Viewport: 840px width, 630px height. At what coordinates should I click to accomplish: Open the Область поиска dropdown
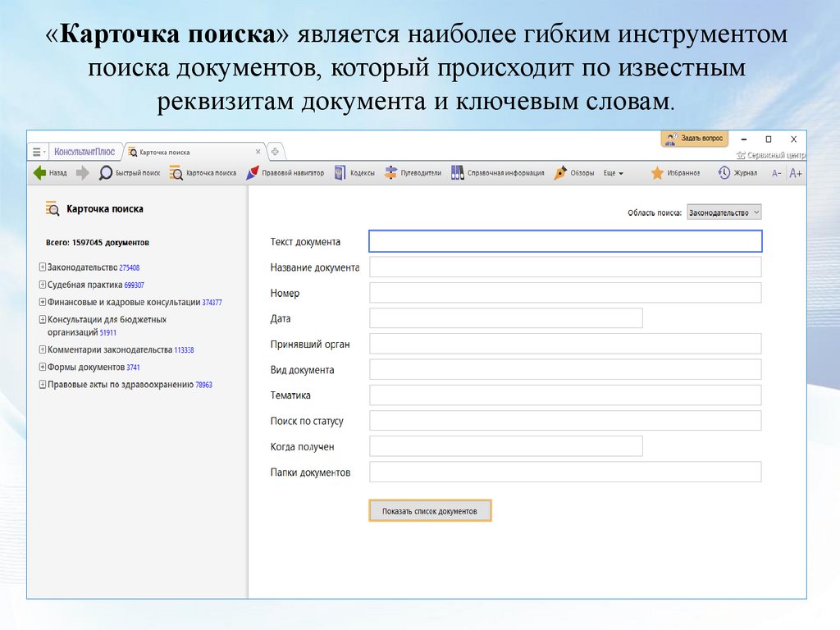click(x=724, y=212)
